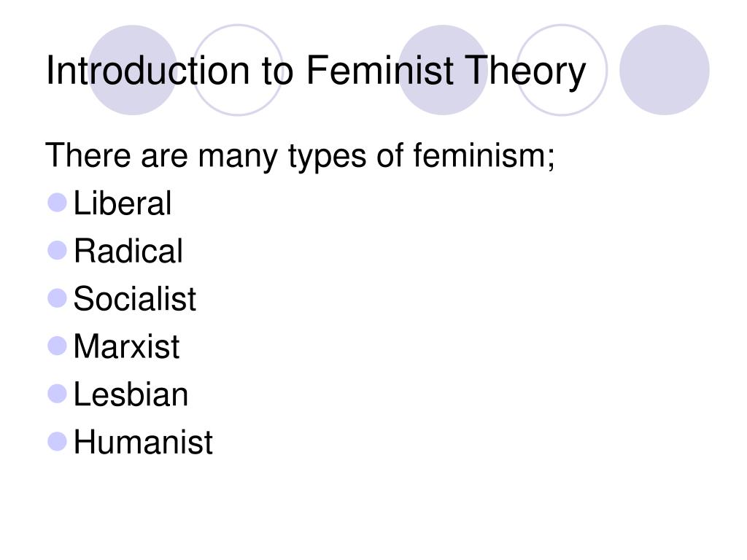Viewport: 747px width, 560px height.
Task: Click the outlined circle behind the word 'to'
Action: [x=238, y=70]
